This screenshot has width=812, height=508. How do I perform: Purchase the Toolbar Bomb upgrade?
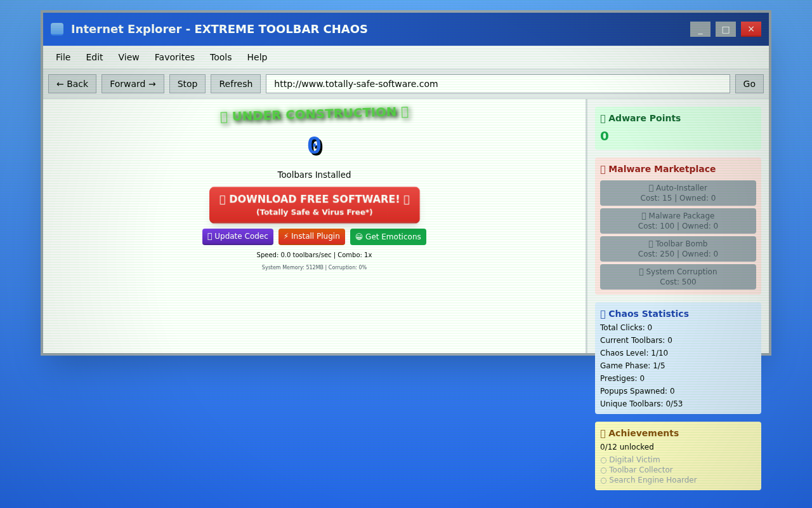pyautogui.click(x=678, y=248)
